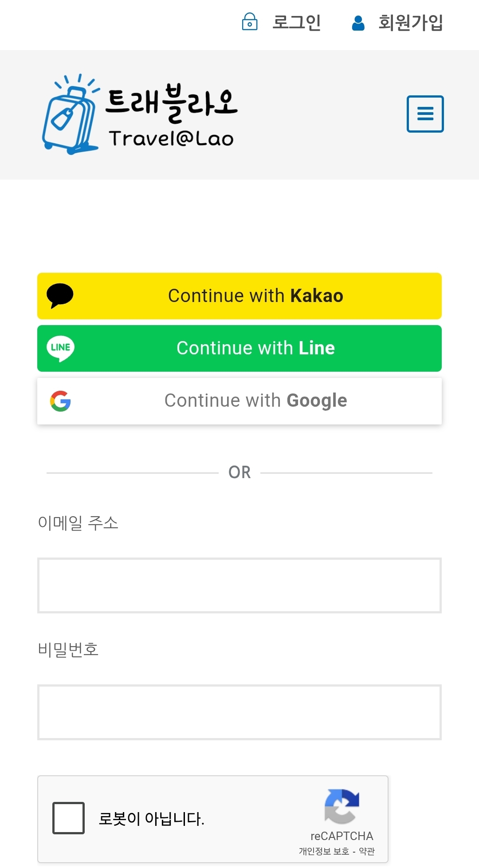
Task: Click the 트래블라오 logo title text
Action: (171, 103)
